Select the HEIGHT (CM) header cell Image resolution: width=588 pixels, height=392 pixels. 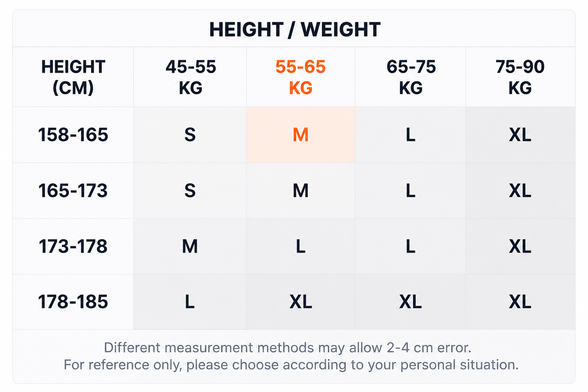coord(73,77)
